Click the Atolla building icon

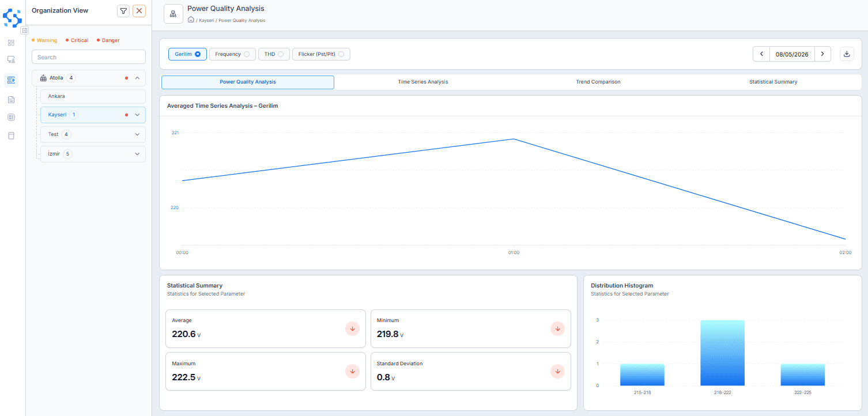click(x=43, y=78)
